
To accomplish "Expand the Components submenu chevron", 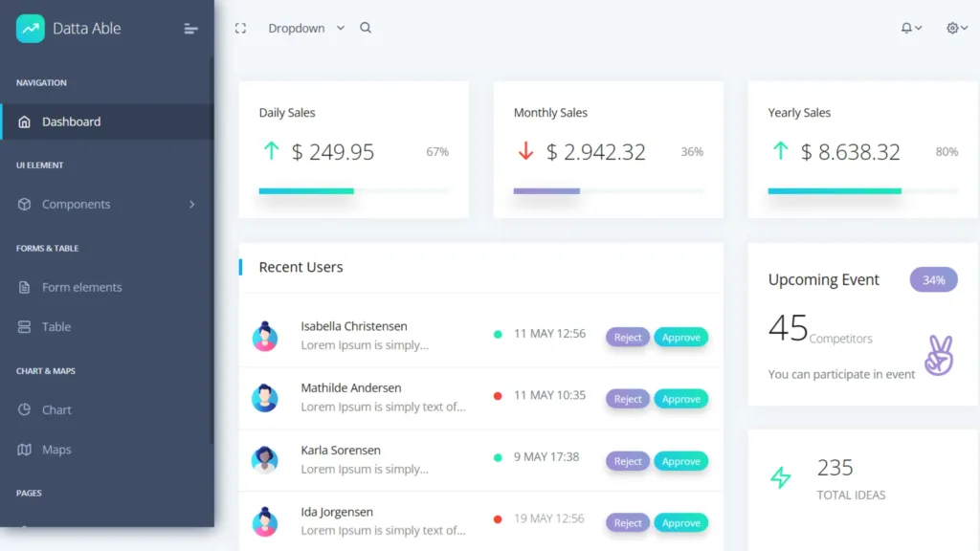I will click(x=190, y=204).
